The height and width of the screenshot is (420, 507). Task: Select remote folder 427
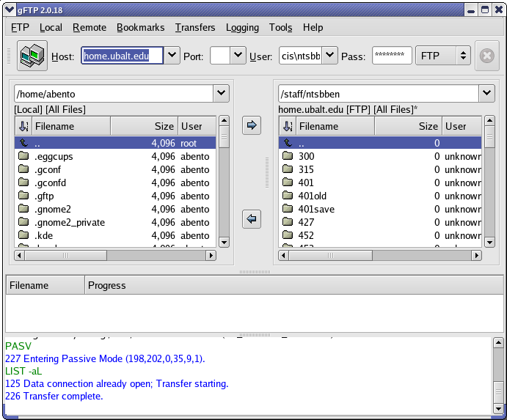pos(380,223)
